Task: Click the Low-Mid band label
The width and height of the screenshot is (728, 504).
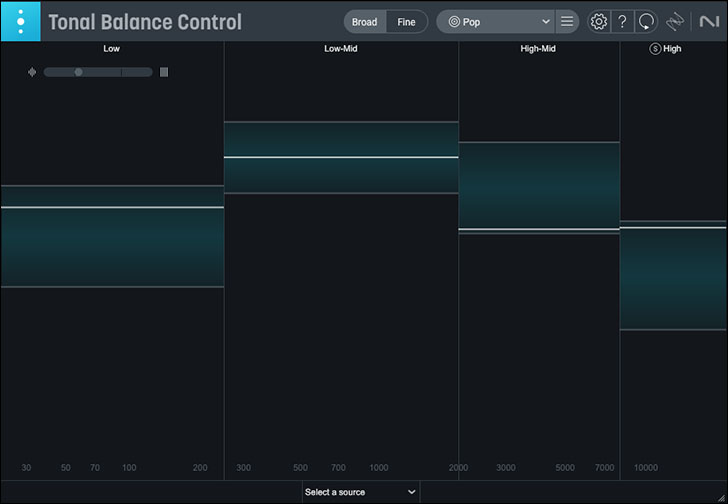Action: pyautogui.click(x=341, y=49)
